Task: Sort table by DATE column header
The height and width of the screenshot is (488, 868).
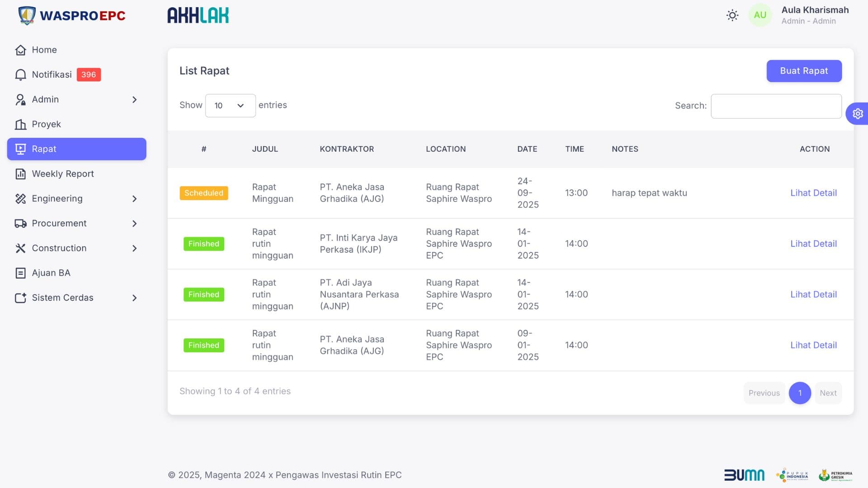Action: click(x=527, y=149)
